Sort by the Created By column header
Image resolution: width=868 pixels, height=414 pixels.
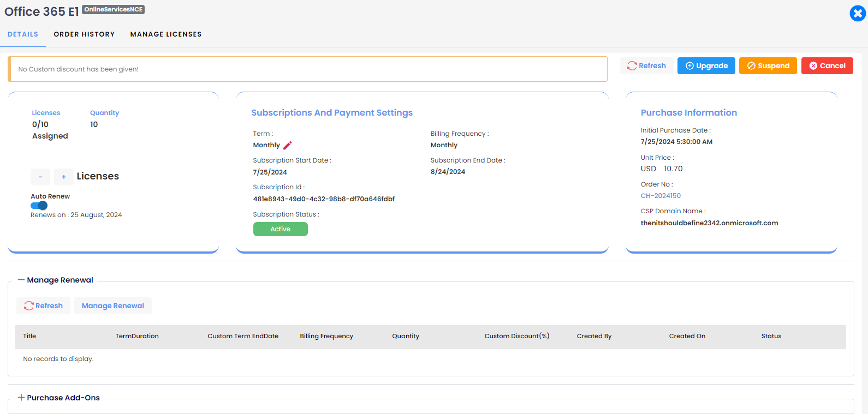click(x=594, y=336)
